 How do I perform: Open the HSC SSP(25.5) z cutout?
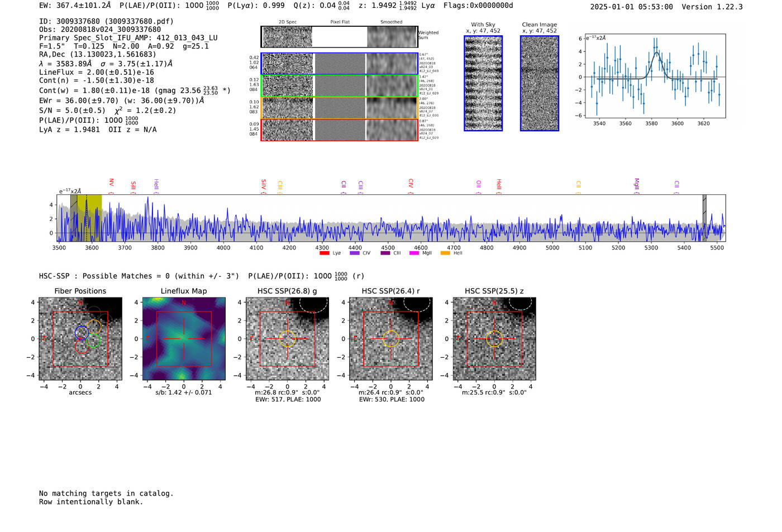click(x=494, y=339)
